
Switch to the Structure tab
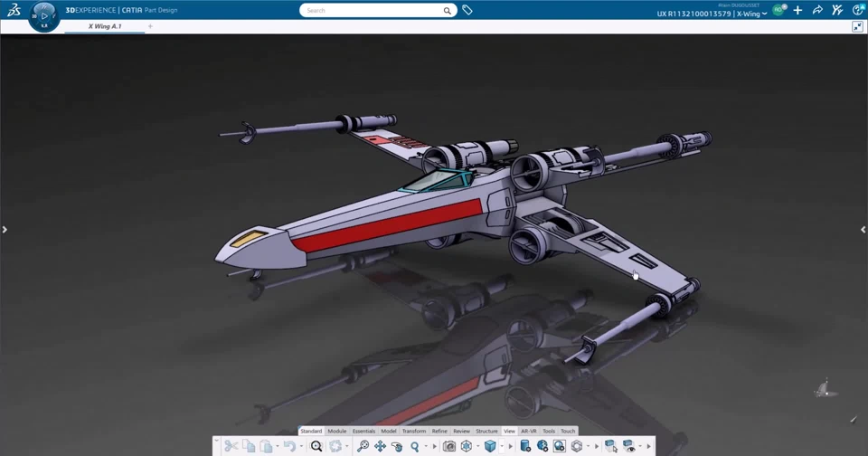pyautogui.click(x=487, y=431)
